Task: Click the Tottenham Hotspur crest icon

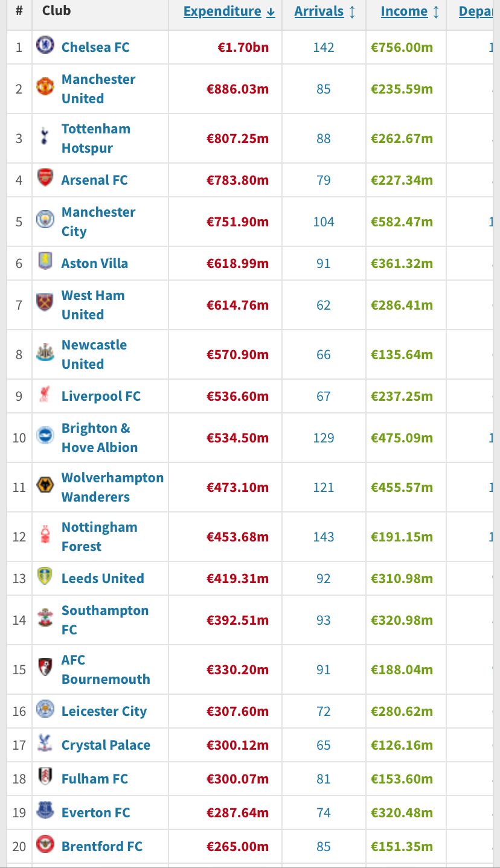Action: pyautogui.click(x=45, y=136)
